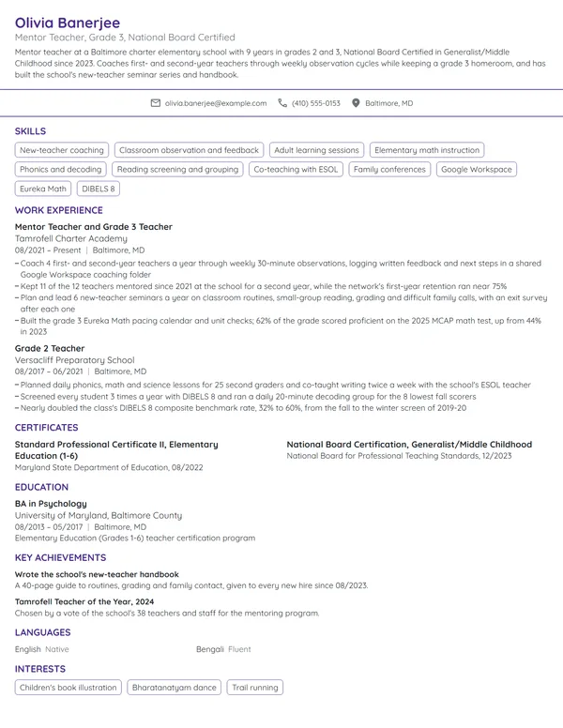Select the English Native language entry

pos(42,649)
